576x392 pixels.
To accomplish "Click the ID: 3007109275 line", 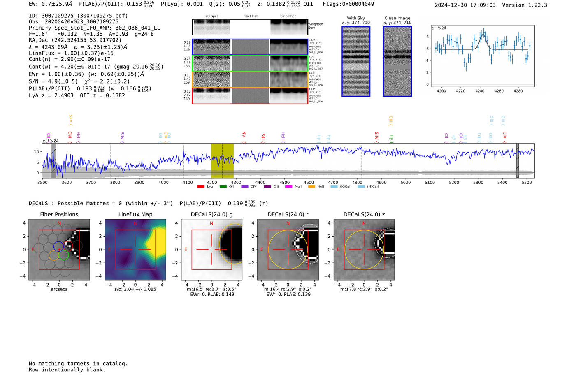I will [78, 16].
